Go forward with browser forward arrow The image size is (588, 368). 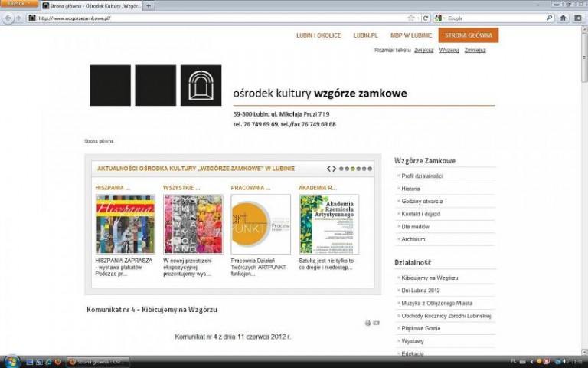pos(18,18)
